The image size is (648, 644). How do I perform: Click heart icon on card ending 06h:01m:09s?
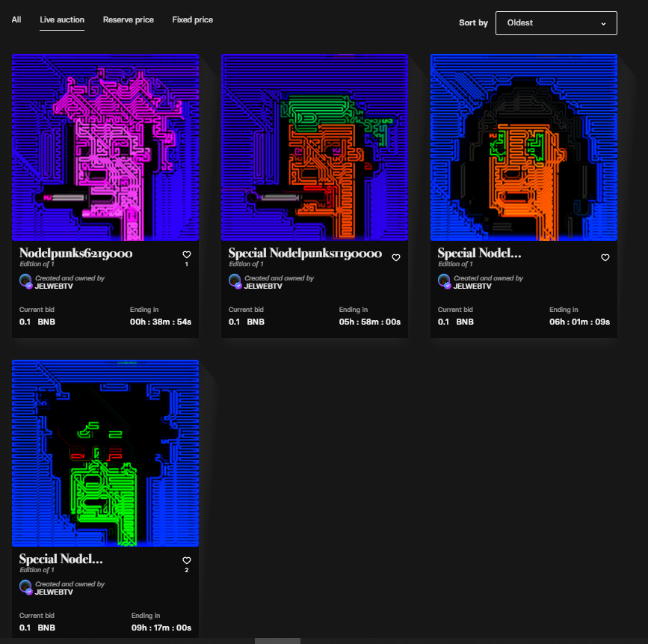point(605,257)
